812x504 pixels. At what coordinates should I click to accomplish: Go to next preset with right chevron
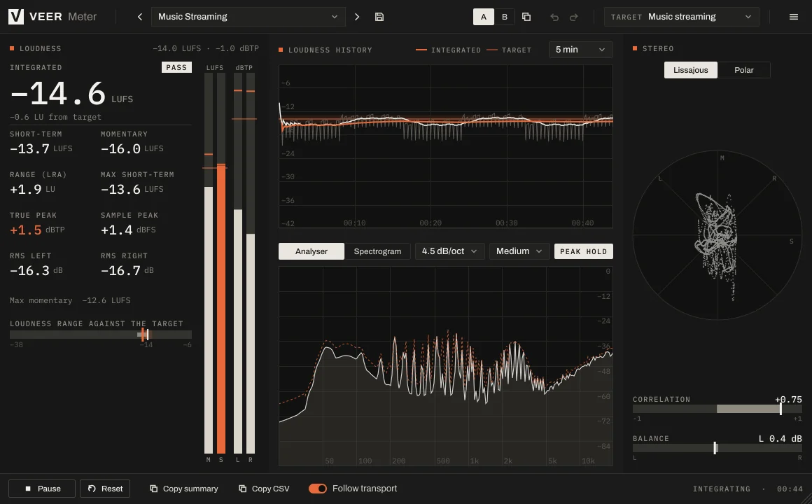click(357, 17)
